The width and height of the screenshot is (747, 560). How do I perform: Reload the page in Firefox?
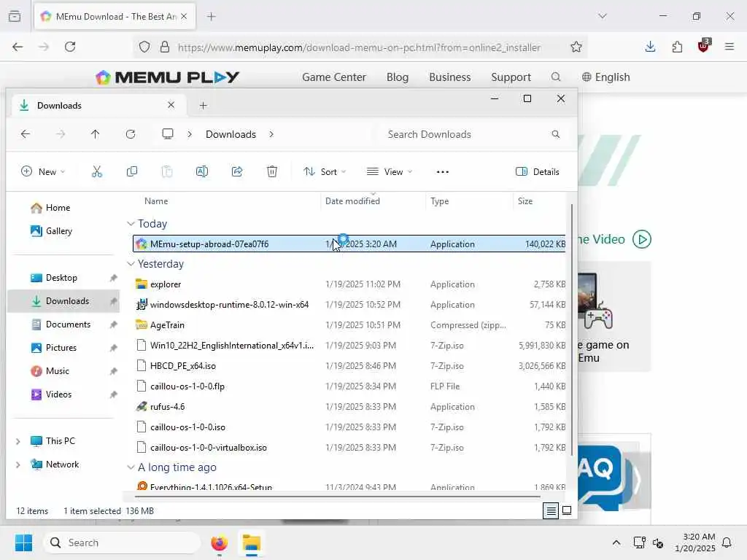(x=70, y=47)
